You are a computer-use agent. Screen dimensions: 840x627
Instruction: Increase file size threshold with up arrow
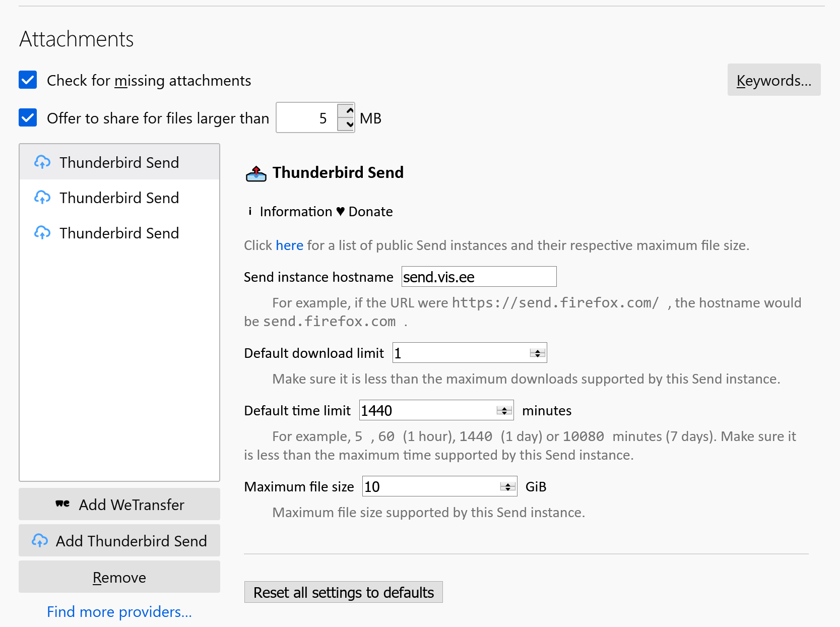346,110
